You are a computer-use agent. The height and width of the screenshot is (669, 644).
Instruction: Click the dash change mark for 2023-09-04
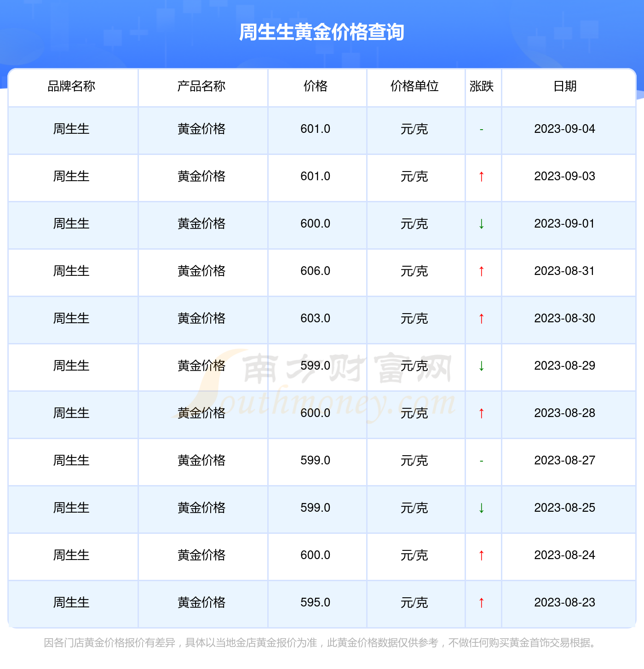pos(482,130)
